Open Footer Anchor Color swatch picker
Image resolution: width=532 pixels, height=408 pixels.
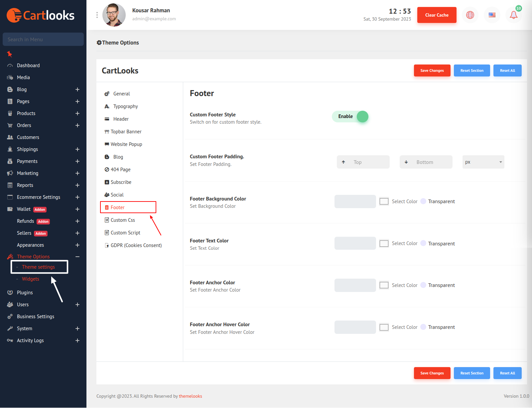(x=384, y=285)
